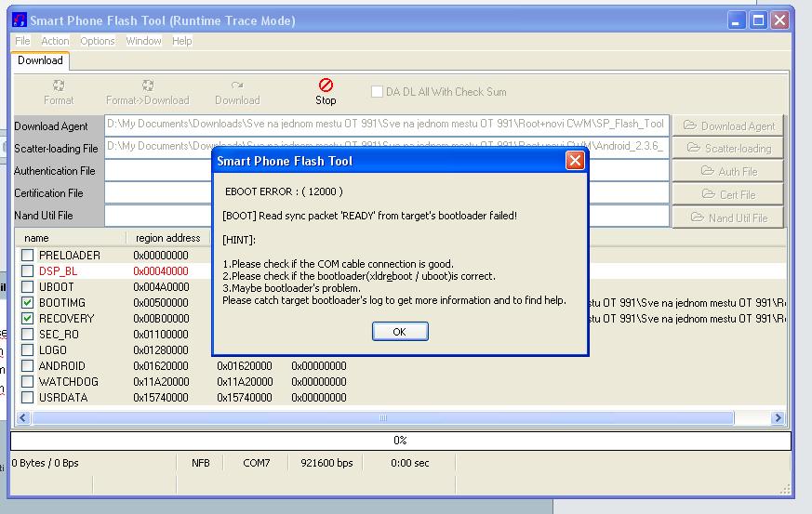Viewport: 812px width, 514px height.
Task: Minimize the Smart Phone Flash Tool window
Action: click(x=737, y=20)
